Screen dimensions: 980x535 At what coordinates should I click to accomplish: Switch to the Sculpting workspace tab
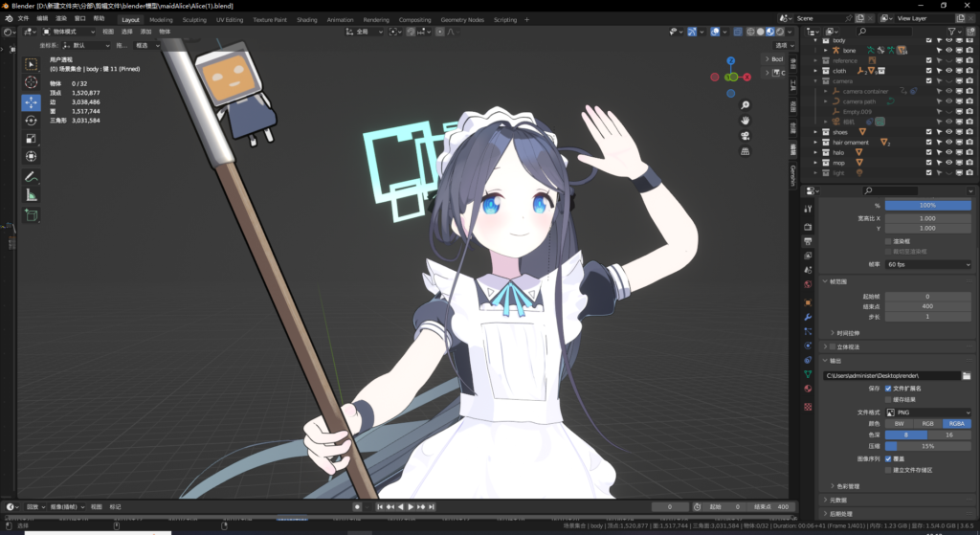[x=194, y=19]
